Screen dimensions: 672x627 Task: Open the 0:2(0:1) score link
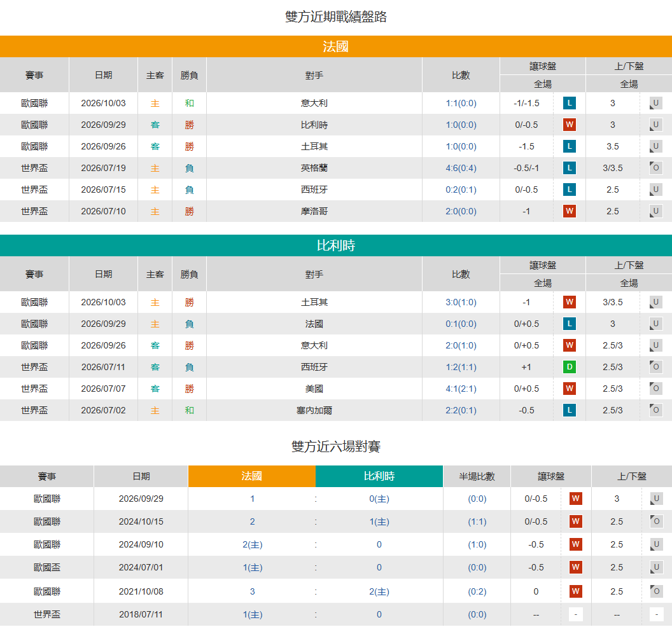click(x=461, y=189)
